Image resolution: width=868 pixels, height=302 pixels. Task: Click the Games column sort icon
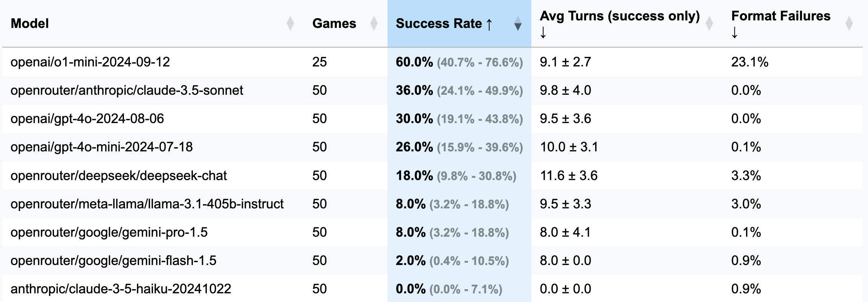(374, 23)
